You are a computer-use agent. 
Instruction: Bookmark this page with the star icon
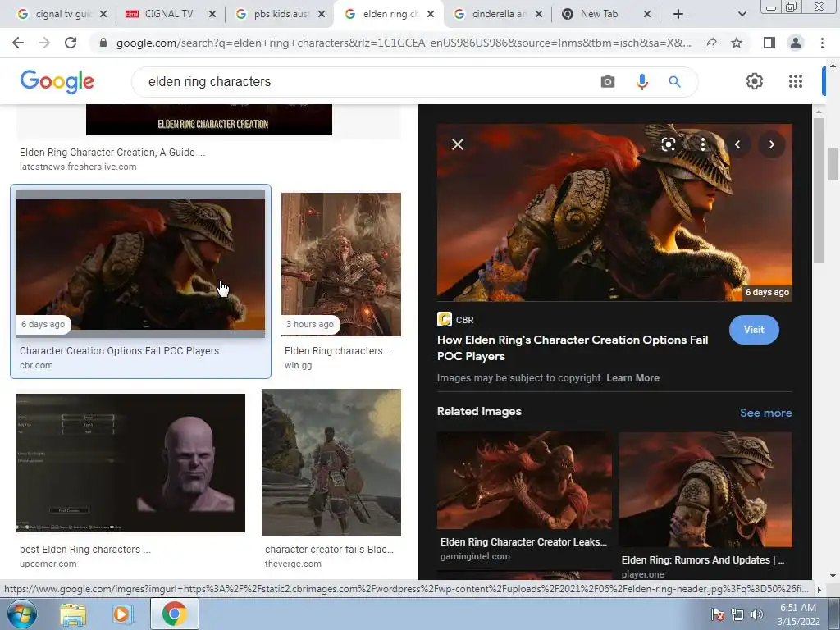[x=737, y=43]
